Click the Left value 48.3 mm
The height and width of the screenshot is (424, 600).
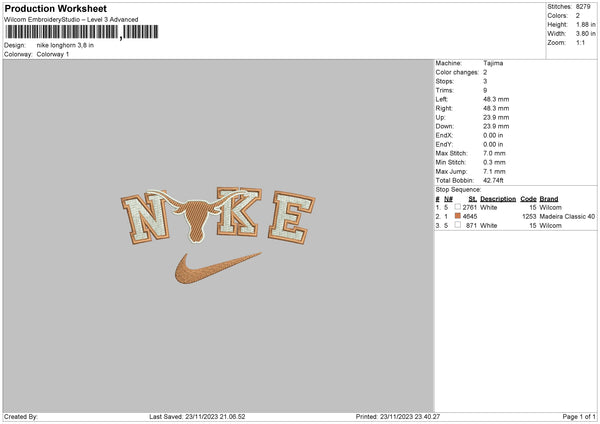tap(496, 99)
